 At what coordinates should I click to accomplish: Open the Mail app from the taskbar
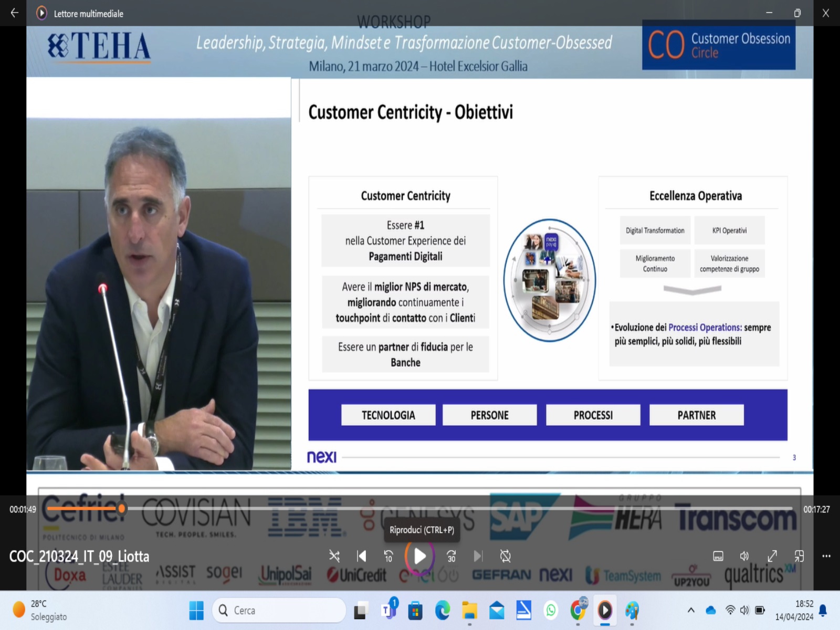[x=497, y=611]
